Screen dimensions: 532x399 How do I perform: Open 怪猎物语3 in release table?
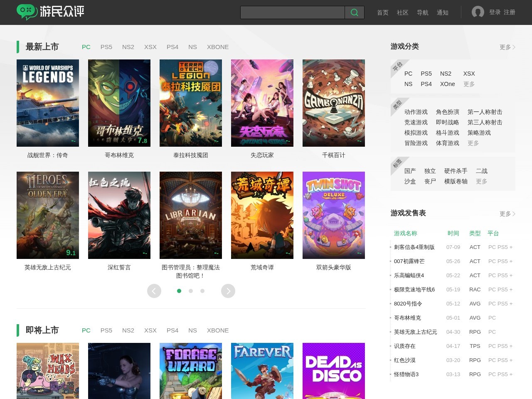click(406, 374)
